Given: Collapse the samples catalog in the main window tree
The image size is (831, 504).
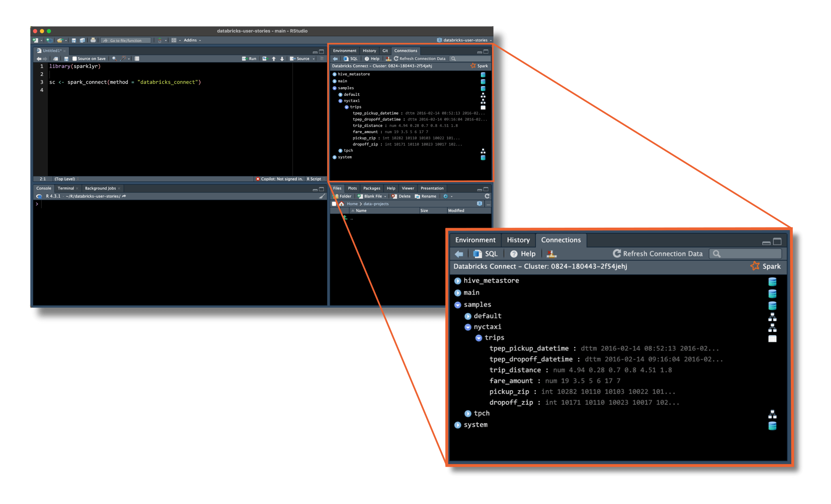Looking at the screenshot, I should click(334, 88).
